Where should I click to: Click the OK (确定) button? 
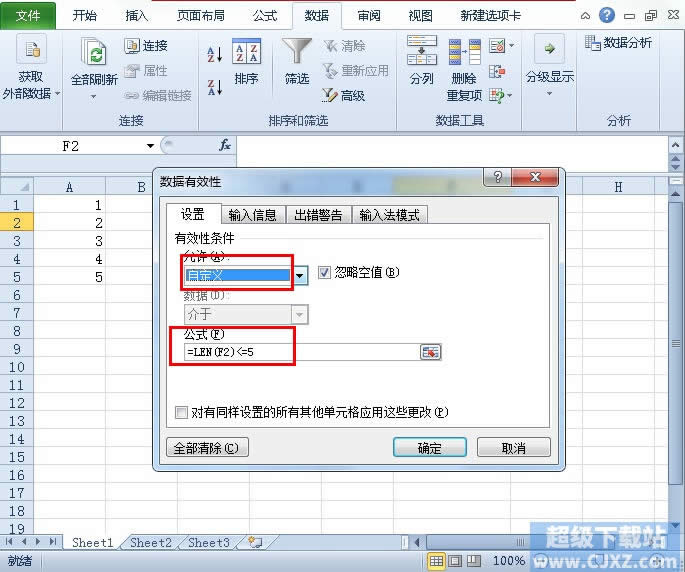coord(430,447)
